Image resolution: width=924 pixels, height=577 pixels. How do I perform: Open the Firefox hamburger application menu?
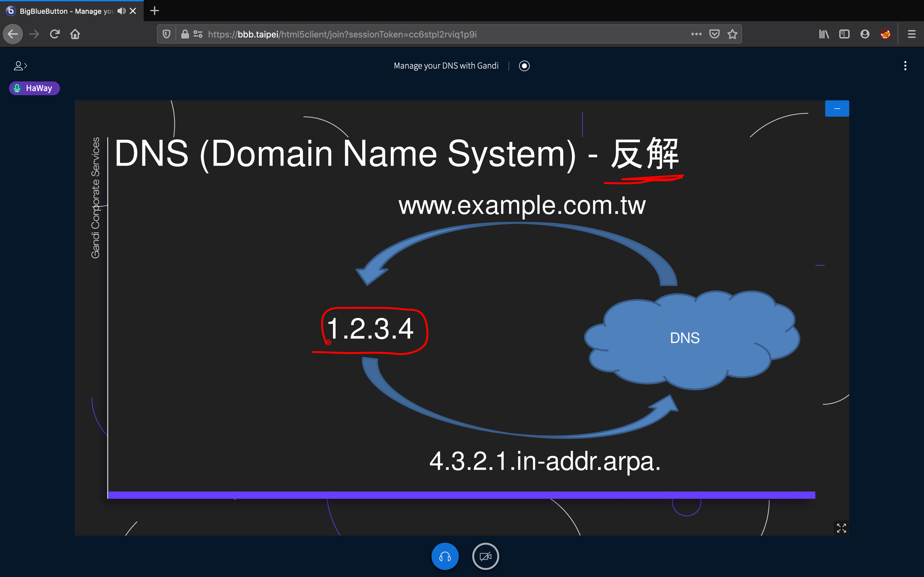[x=912, y=34]
